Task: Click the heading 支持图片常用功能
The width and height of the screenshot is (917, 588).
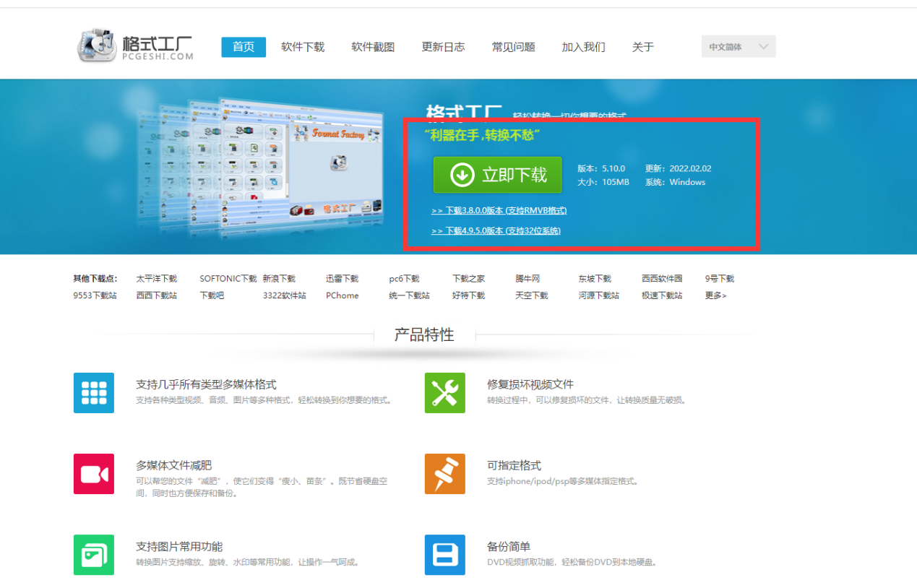Action: (x=179, y=546)
